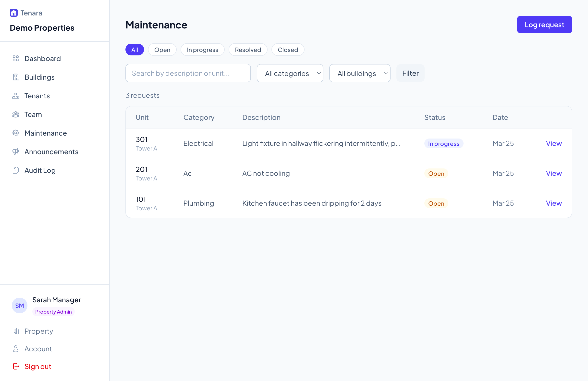Click the Buildings sidebar icon
The image size is (588, 381).
coord(16,77)
